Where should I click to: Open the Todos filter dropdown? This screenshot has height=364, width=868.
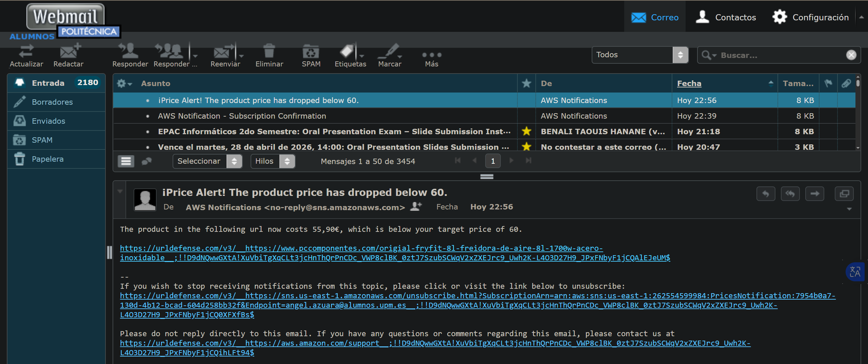point(640,55)
